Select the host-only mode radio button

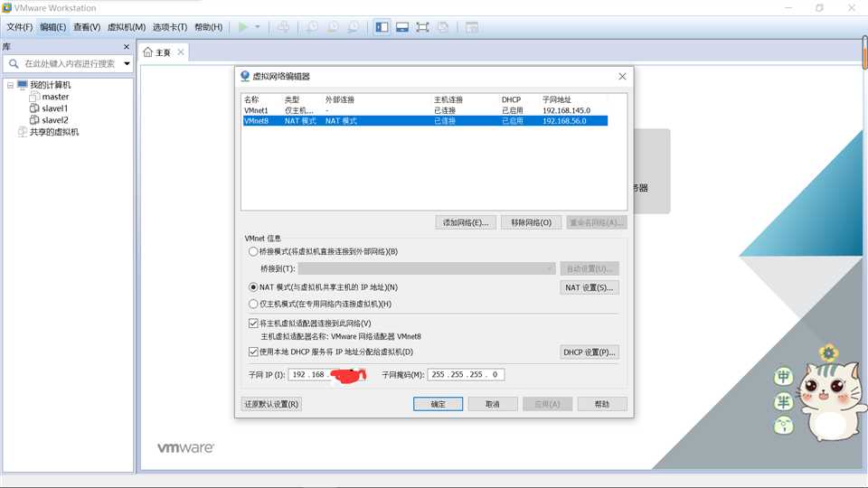(x=253, y=304)
